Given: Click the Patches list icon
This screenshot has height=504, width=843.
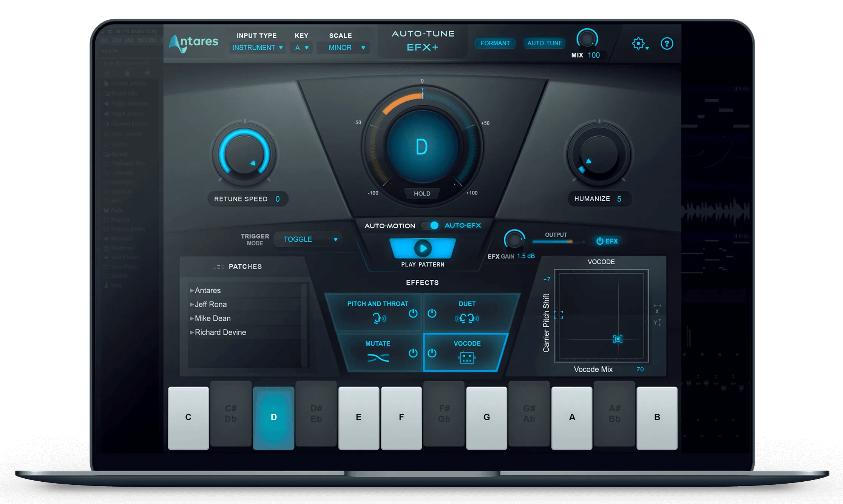Looking at the screenshot, I should [x=219, y=267].
